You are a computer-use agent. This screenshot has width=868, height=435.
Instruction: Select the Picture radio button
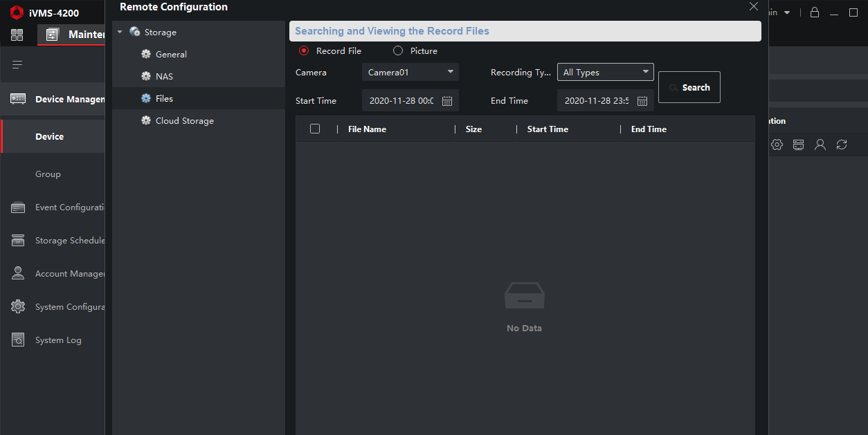398,50
